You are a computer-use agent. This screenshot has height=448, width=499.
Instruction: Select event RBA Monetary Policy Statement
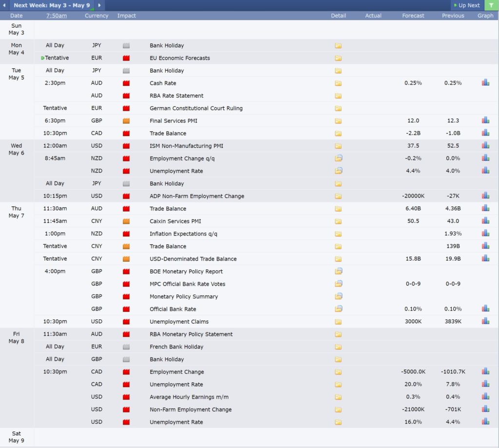pos(191,334)
